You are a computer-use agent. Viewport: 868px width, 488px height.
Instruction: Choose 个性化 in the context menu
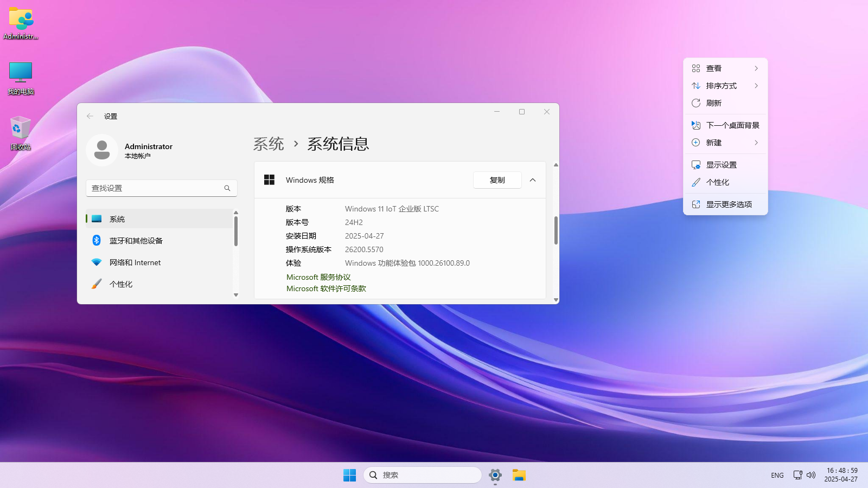725,182
